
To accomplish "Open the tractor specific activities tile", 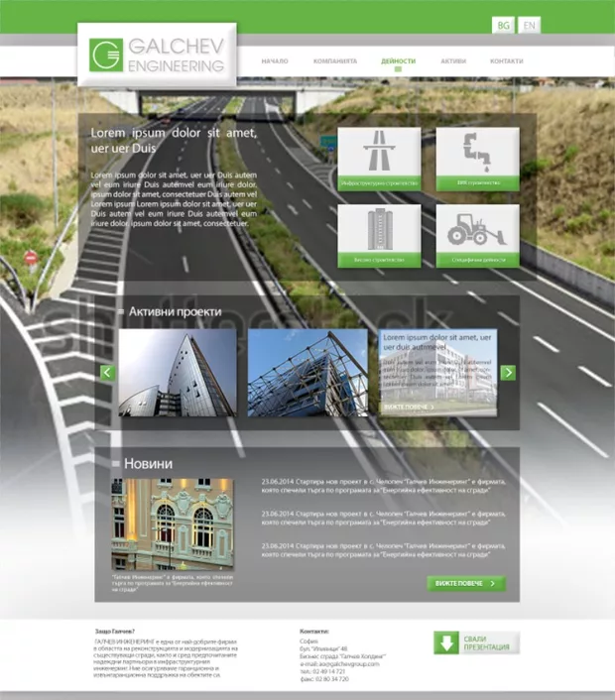I will (478, 236).
